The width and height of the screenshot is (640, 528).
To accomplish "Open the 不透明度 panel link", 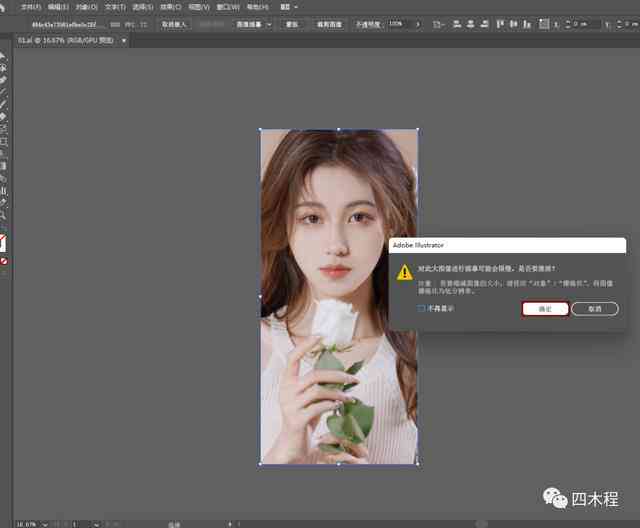I will click(368, 24).
